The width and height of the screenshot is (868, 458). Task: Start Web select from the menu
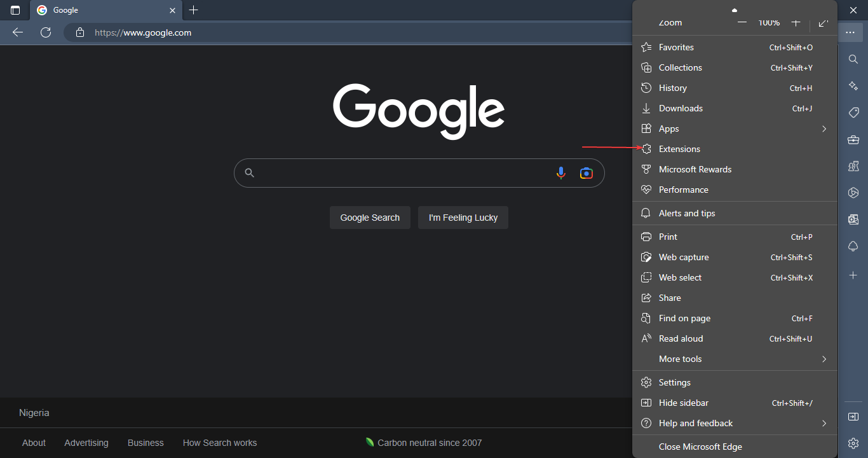tap(735, 277)
